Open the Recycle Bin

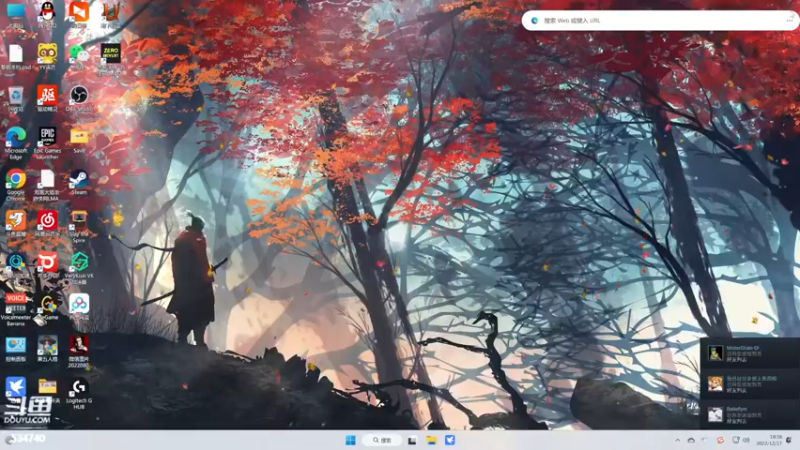click(16, 99)
